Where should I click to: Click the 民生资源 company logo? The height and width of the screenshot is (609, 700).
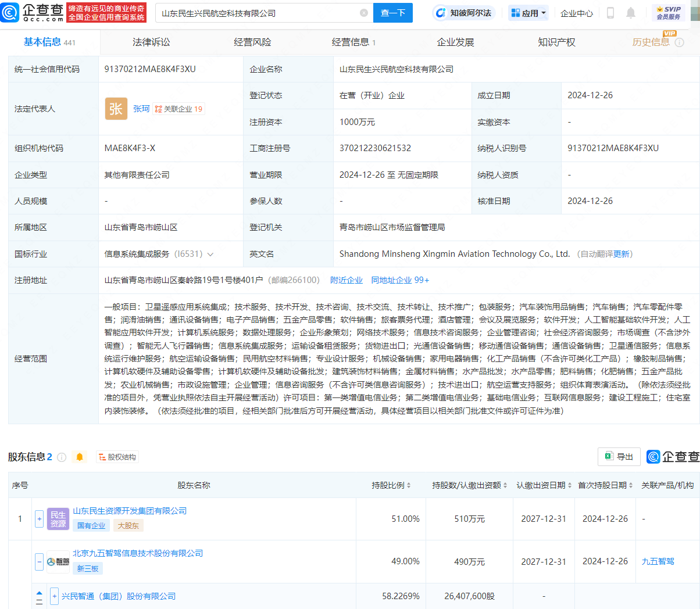coord(58,519)
